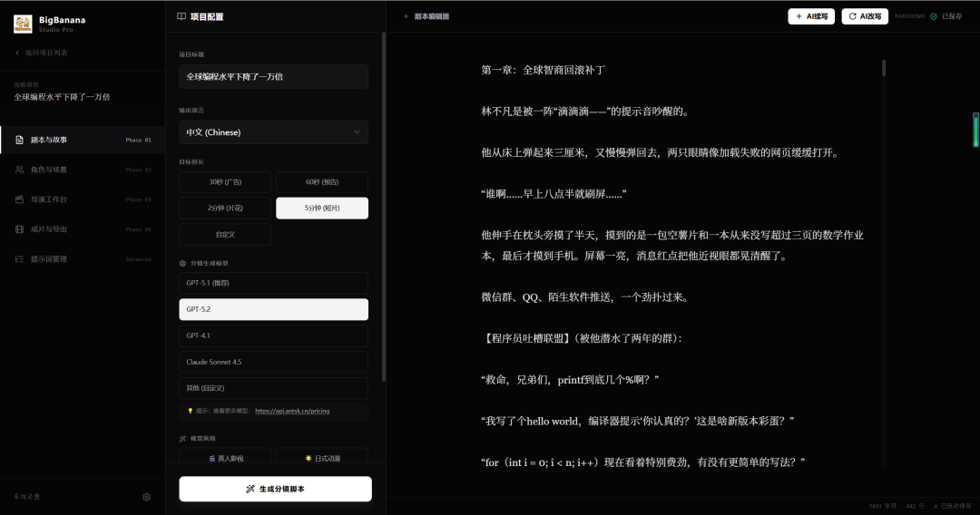Click the script editor vertical scrollbar

click(x=884, y=69)
